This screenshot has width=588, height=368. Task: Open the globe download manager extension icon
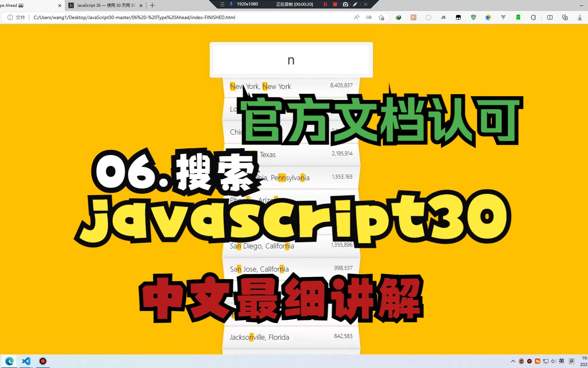click(x=398, y=17)
